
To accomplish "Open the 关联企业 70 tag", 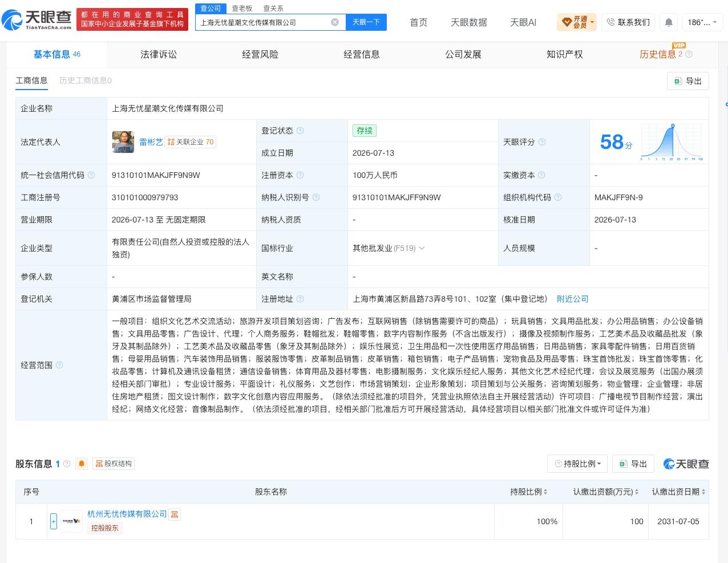I will point(191,142).
